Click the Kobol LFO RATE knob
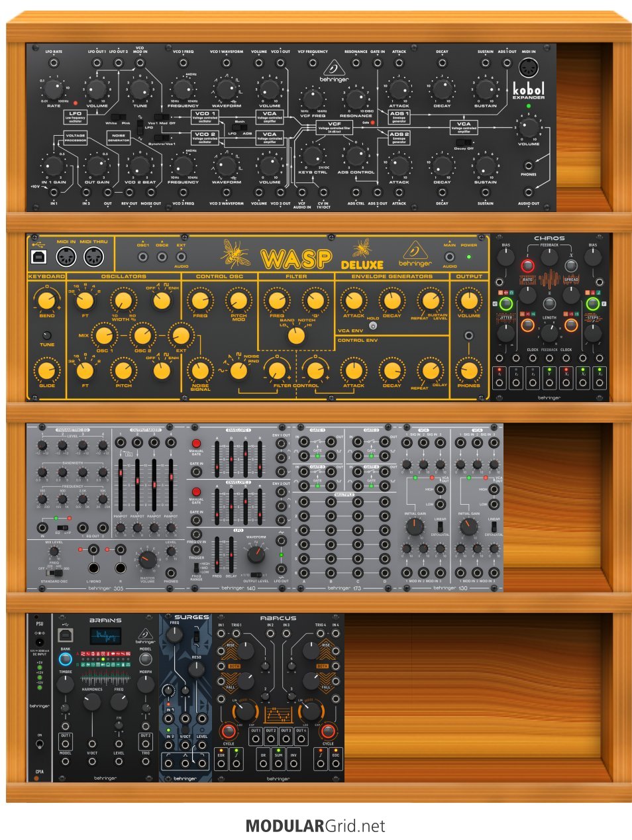632x840 pixels. click(54, 88)
